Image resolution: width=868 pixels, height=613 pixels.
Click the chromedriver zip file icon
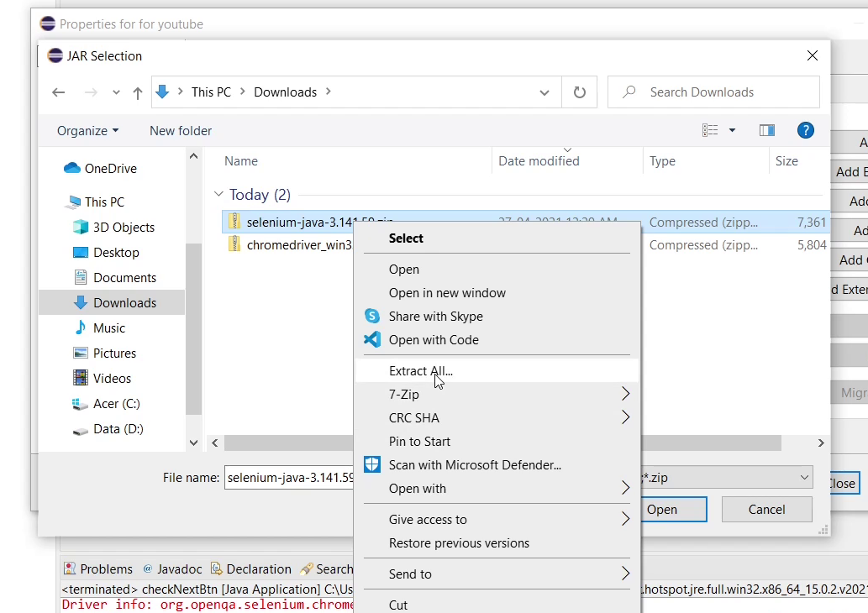(234, 244)
